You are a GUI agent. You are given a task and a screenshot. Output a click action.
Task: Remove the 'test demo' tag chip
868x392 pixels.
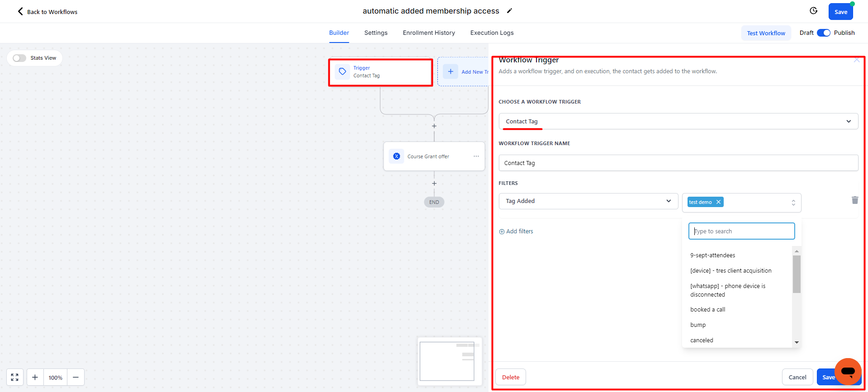point(718,202)
